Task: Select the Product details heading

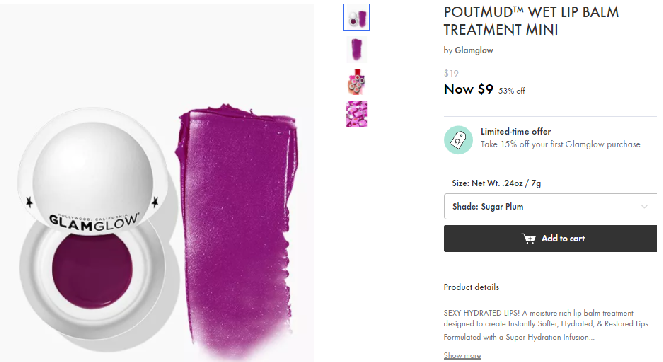Action: click(471, 287)
